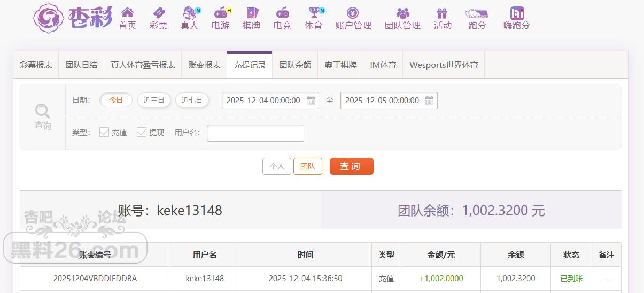Open the 棋牌 cards icon
644x293 pixels.
coord(251,12)
